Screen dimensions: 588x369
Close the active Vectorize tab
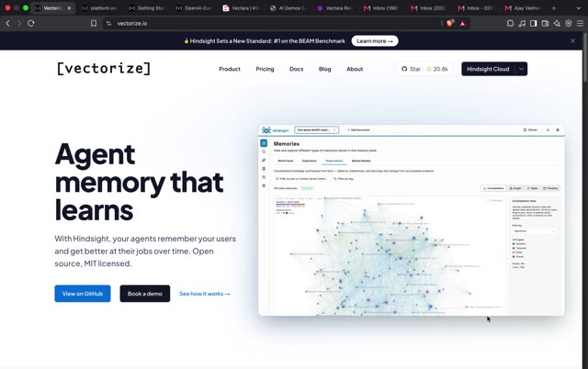point(69,8)
